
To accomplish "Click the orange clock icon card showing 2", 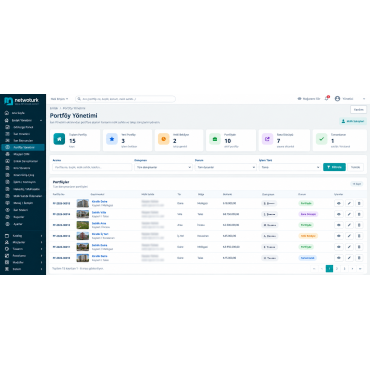I will click(179, 140).
